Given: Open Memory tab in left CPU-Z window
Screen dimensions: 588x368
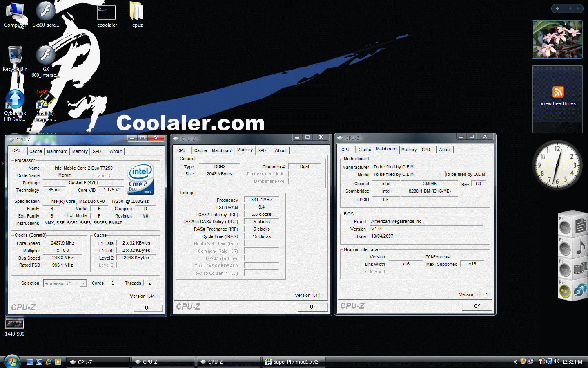Looking at the screenshot, I should pyautogui.click(x=80, y=151).
